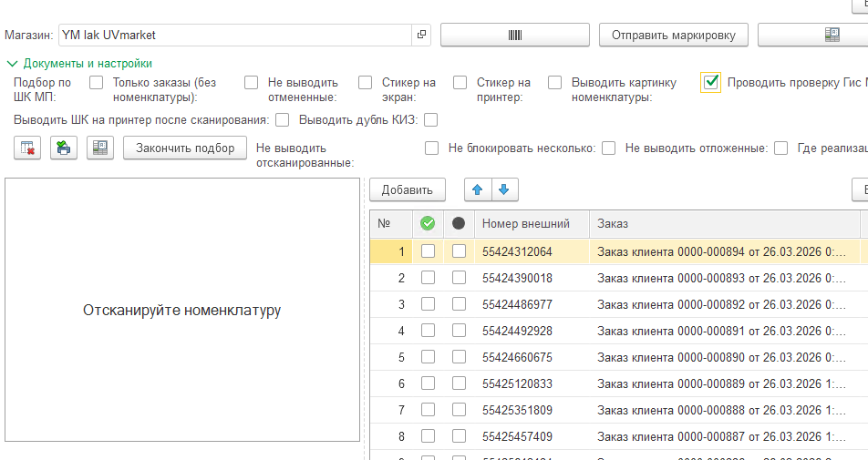Select cell 55425351809

(x=532, y=410)
